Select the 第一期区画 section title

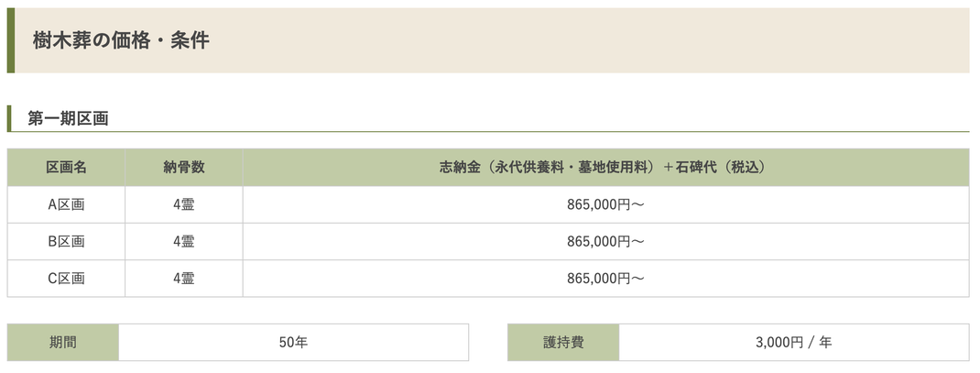(x=68, y=119)
